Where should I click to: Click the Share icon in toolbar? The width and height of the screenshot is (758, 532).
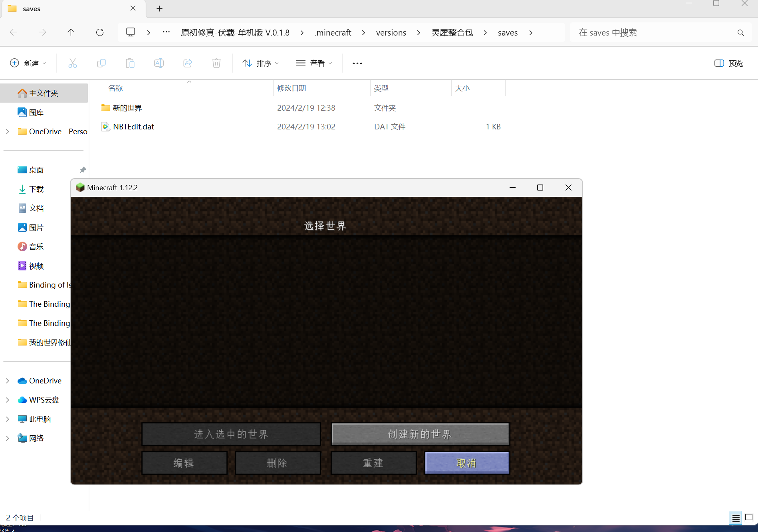click(x=188, y=63)
